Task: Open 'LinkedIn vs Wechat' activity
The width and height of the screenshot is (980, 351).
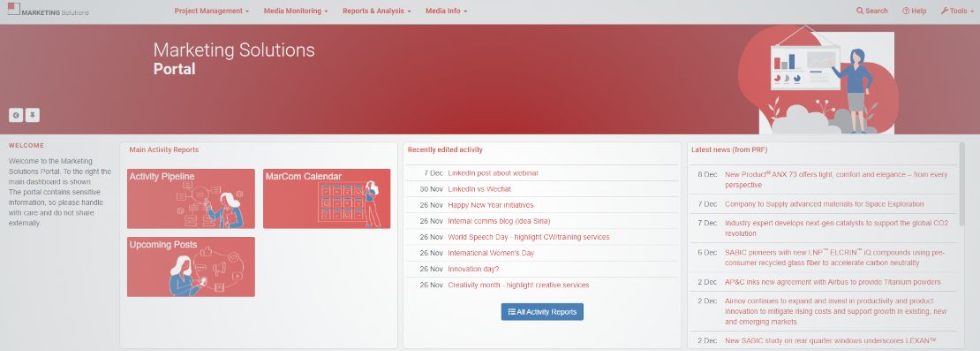Action: click(x=479, y=189)
